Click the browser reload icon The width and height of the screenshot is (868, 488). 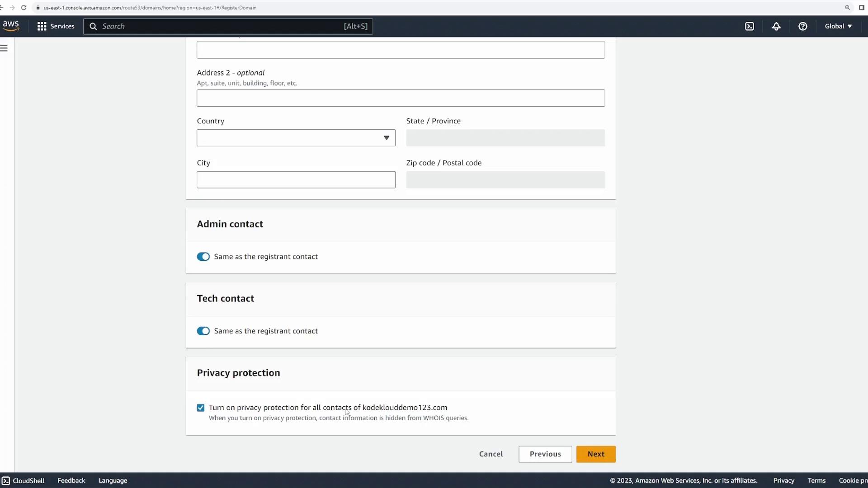[x=24, y=8]
